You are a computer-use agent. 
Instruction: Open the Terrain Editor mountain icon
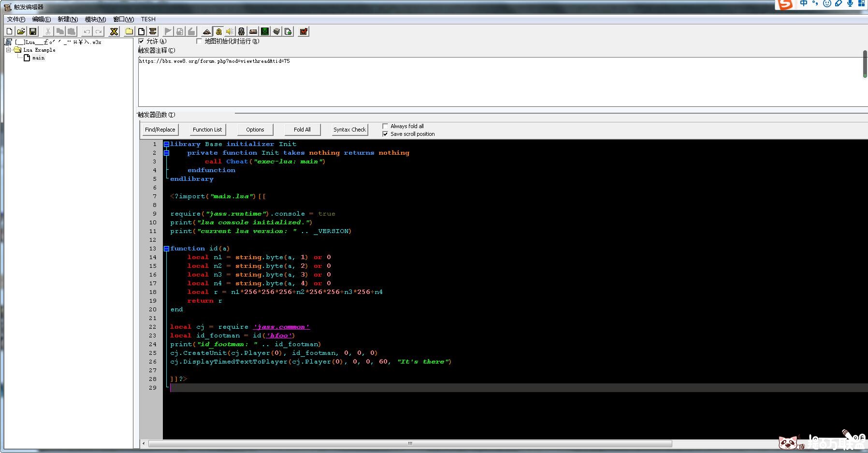[x=207, y=31]
